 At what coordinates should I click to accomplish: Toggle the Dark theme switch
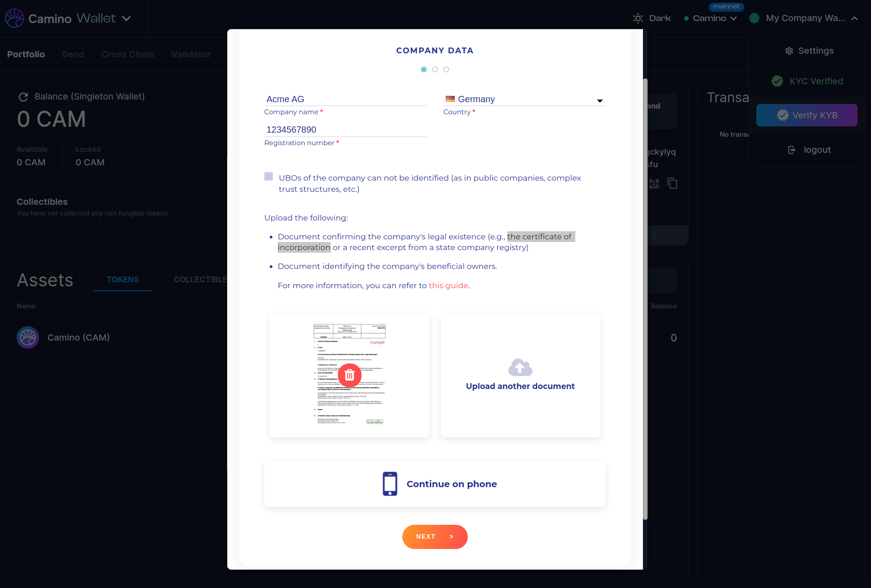(x=651, y=18)
